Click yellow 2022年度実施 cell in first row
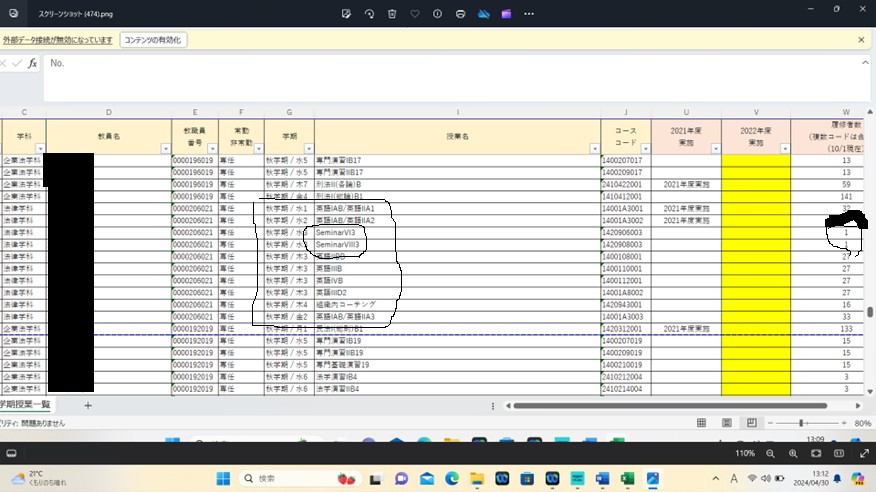This screenshot has width=876, height=492. pos(756,160)
